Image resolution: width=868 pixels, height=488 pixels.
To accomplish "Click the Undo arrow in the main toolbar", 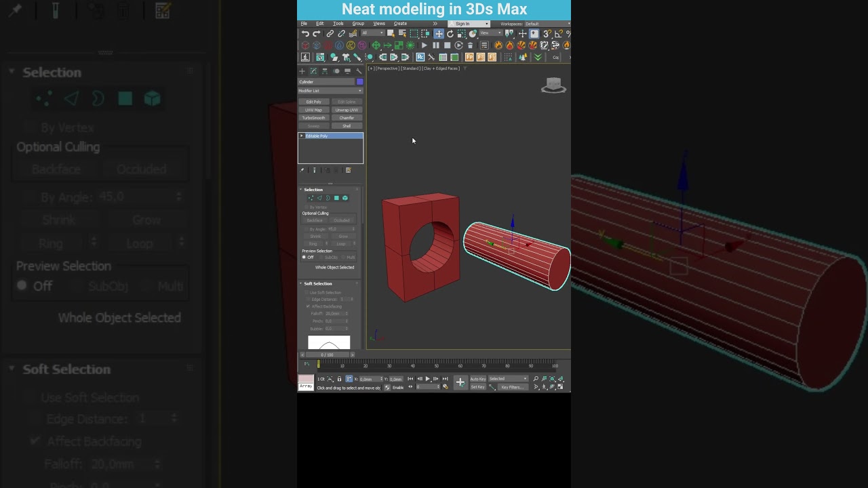I will coord(305,34).
